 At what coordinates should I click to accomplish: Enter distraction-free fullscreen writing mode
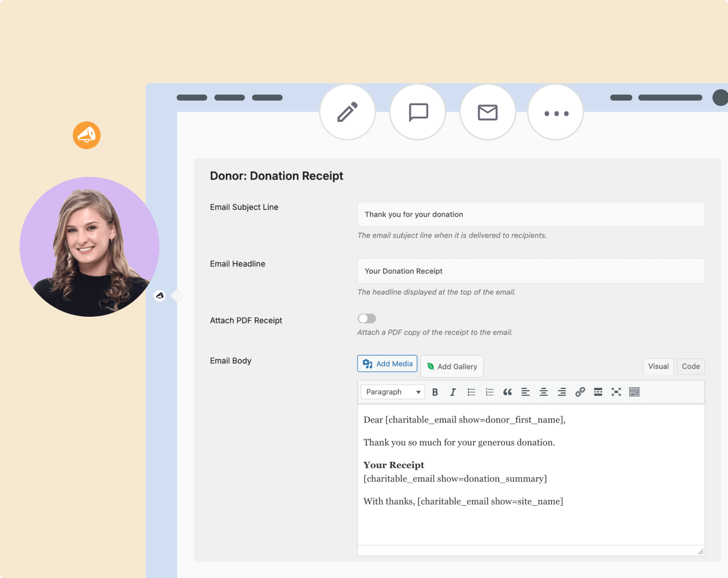point(616,392)
